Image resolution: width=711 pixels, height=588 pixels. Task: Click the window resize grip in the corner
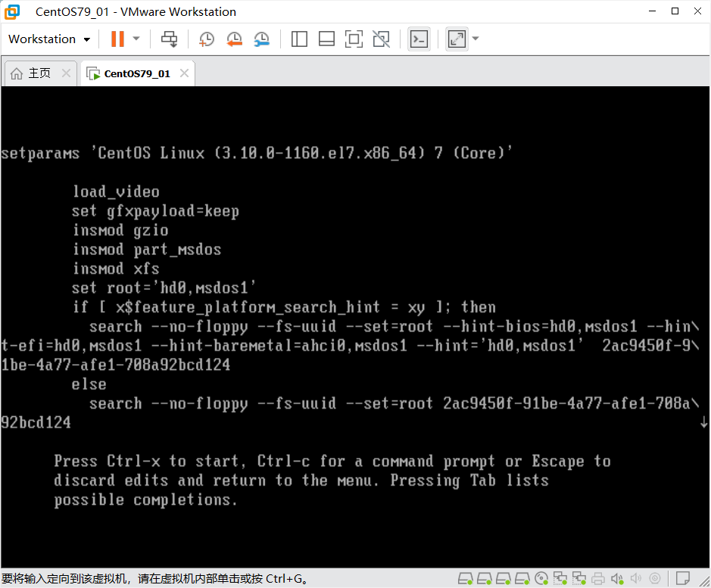click(704, 581)
